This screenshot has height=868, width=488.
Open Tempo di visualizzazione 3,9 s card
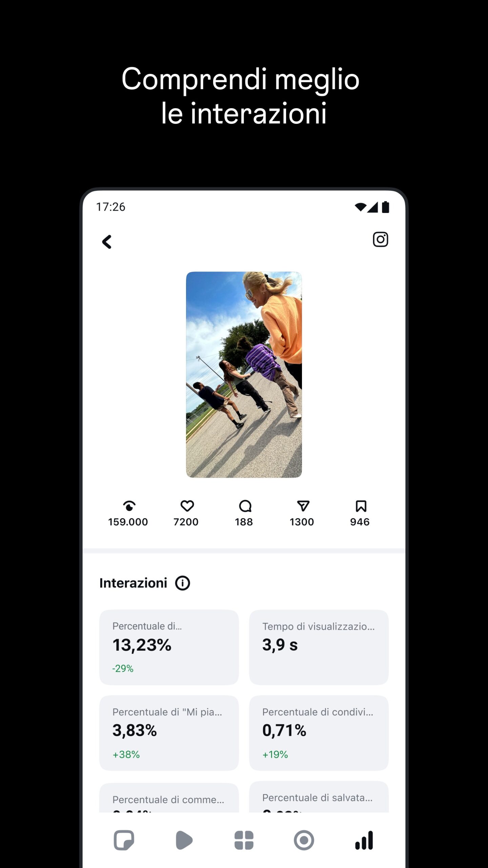tap(319, 647)
